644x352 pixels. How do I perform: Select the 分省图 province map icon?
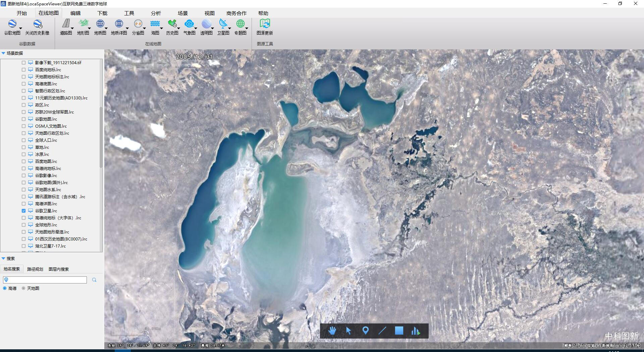point(138,24)
